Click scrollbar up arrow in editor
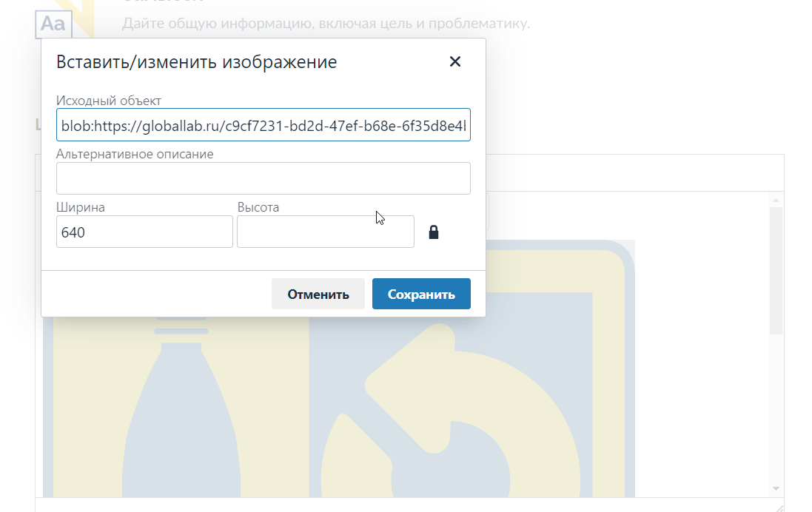Viewport: 812px width, 512px height. [776, 201]
